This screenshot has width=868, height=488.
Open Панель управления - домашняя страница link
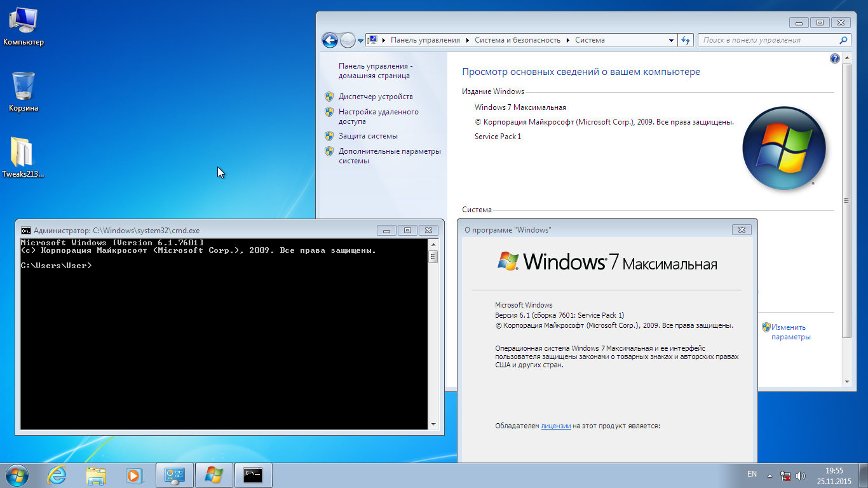coord(376,71)
